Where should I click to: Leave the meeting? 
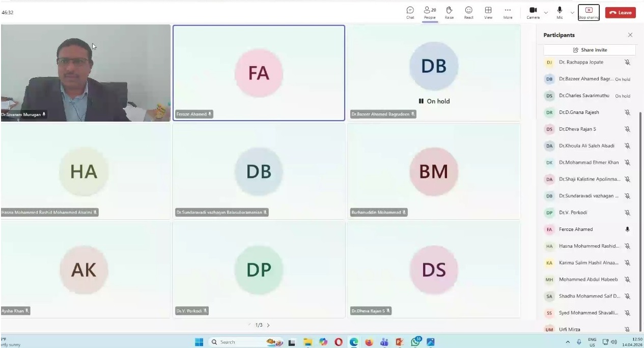point(620,12)
